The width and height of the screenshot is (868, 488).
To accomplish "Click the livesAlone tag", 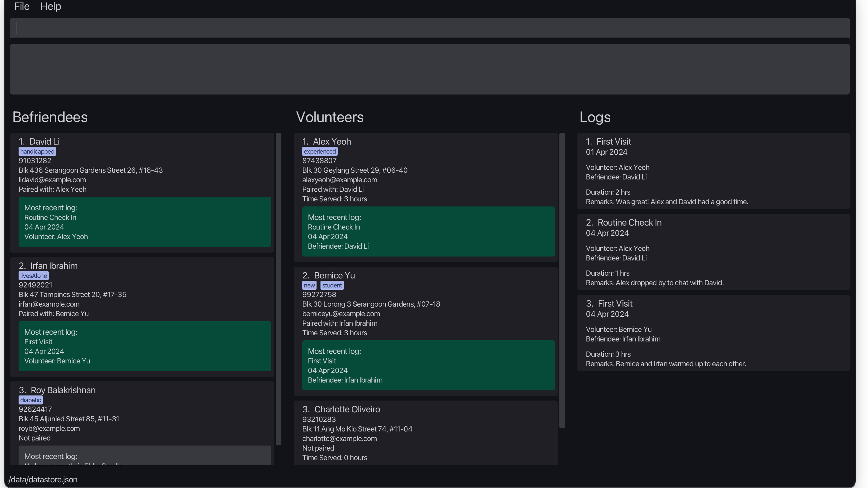I will point(33,276).
